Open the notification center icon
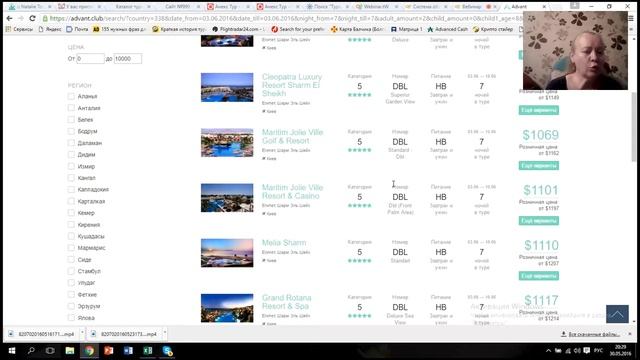Viewport: 640px width, 360px height. pyautogui.click(x=587, y=351)
